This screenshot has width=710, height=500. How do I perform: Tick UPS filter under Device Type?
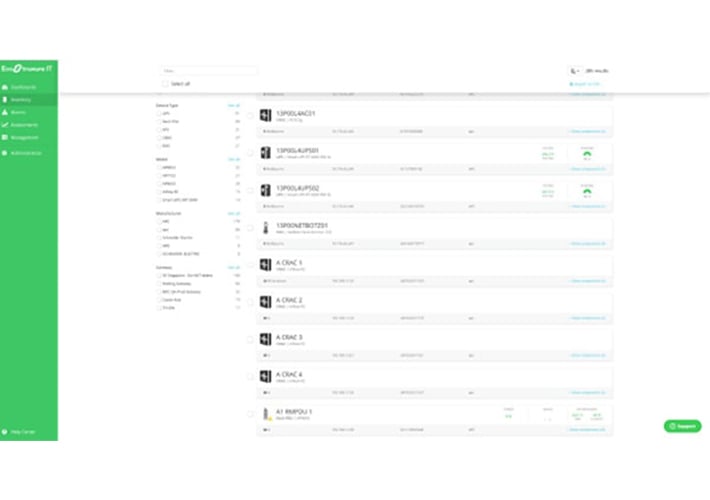click(159, 114)
